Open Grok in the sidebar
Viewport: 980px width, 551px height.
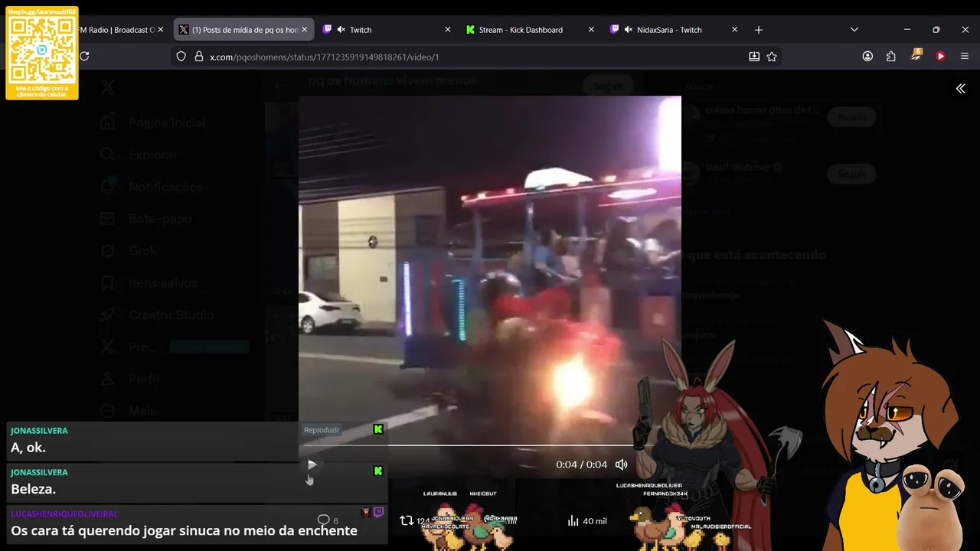point(129,250)
